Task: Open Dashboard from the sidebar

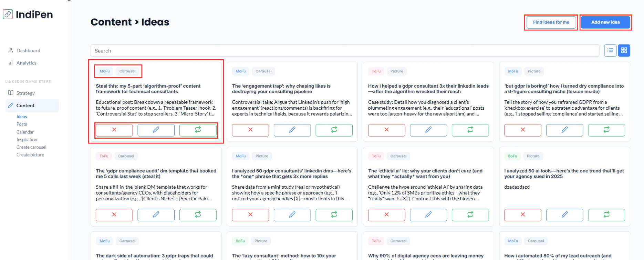Action: pyautogui.click(x=28, y=51)
